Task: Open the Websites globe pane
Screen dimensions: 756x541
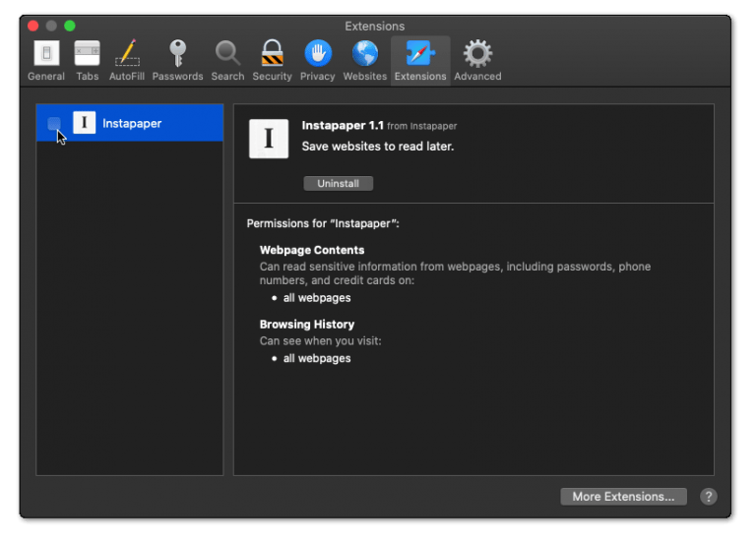Action: click(364, 61)
